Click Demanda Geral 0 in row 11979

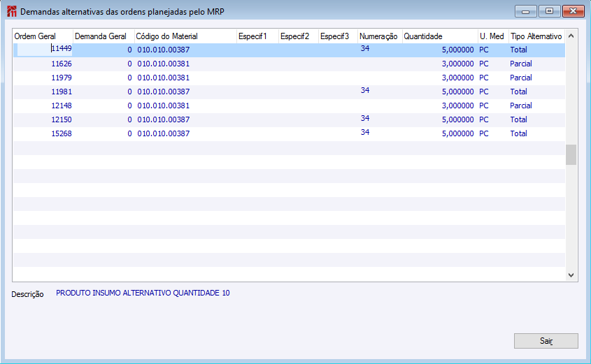point(129,78)
